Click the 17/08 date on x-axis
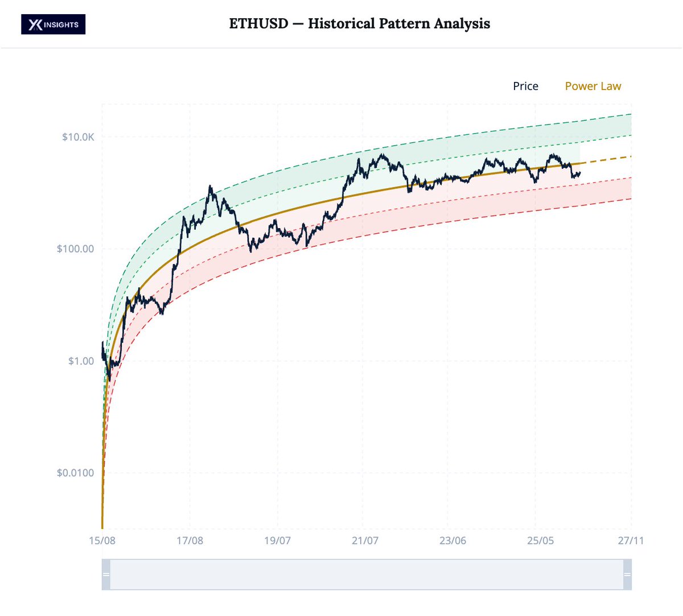Image resolution: width=683 pixels, height=616 pixels. pos(190,540)
